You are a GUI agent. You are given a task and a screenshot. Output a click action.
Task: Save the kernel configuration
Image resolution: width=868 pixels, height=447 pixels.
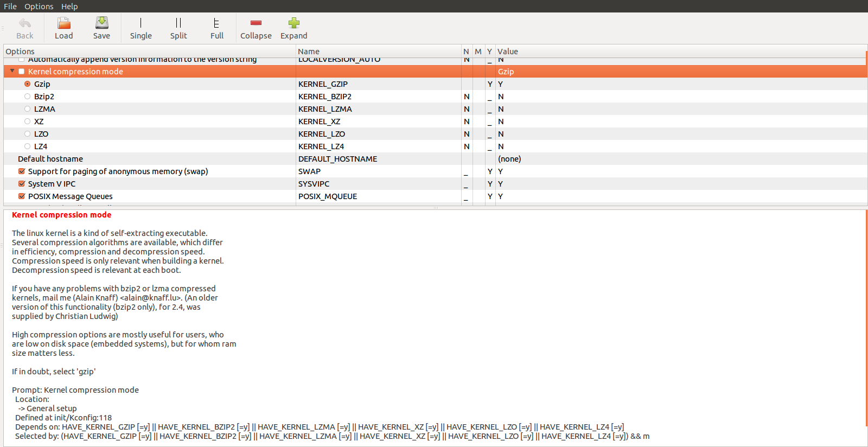101,23
